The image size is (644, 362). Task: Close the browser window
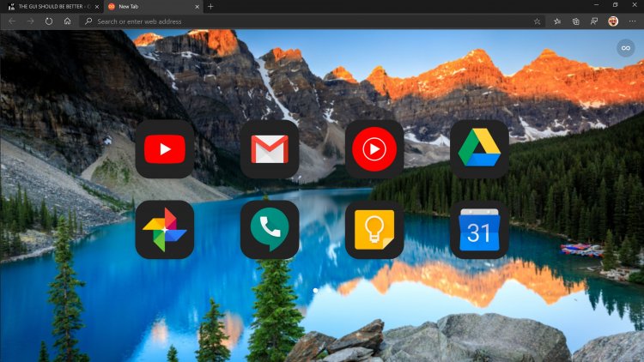coord(635,5)
